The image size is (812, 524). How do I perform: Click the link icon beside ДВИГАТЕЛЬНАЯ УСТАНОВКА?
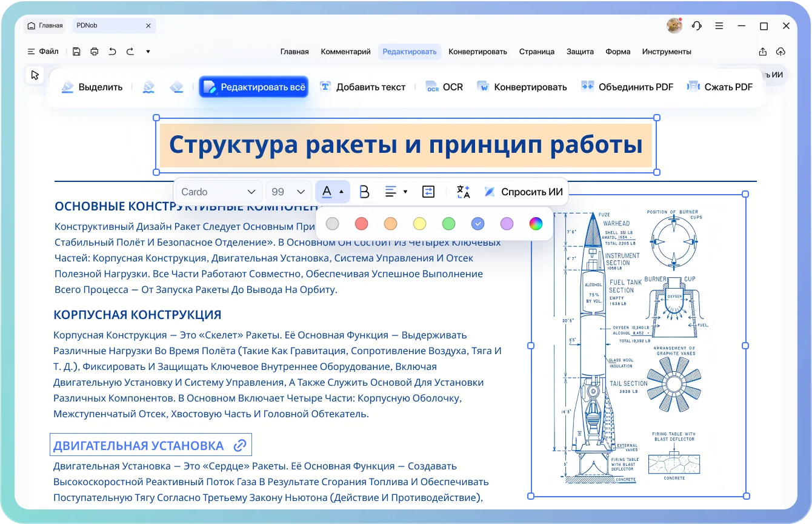pos(240,445)
